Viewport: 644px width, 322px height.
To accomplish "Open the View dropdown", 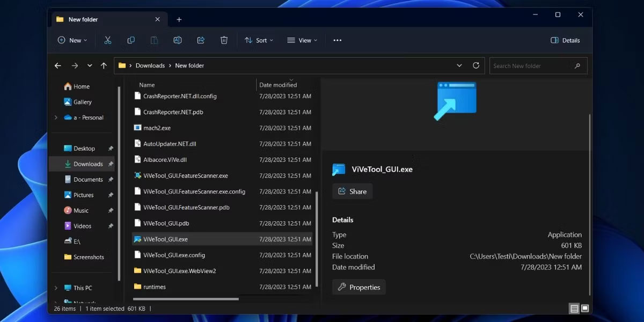I will click(x=302, y=40).
